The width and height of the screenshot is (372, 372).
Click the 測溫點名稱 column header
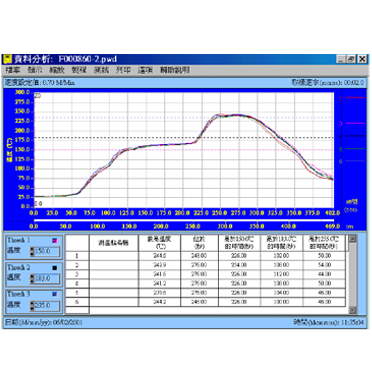coord(114,243)
